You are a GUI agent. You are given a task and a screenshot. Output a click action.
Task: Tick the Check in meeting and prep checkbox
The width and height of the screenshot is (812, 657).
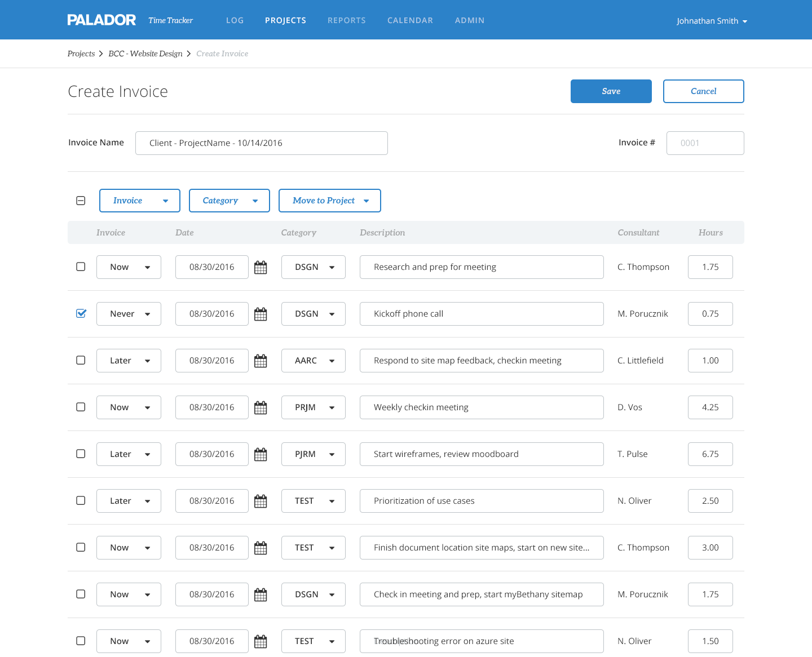click(81, 594)
